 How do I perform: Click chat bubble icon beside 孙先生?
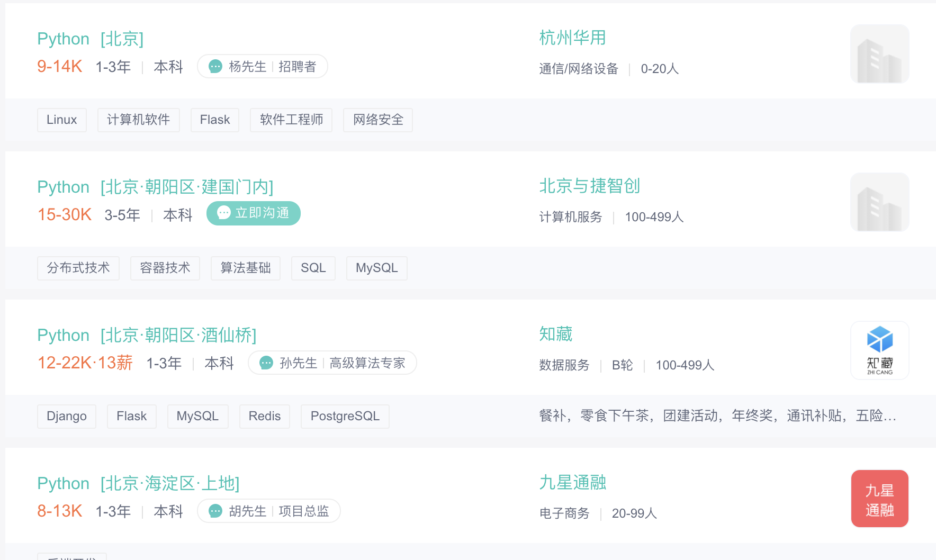(x=266, y=363)
